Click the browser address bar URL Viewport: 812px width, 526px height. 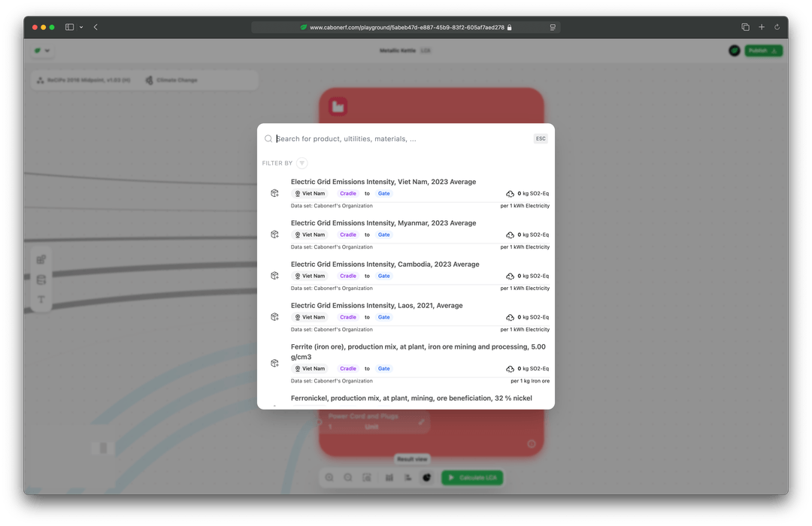point(406,28)
